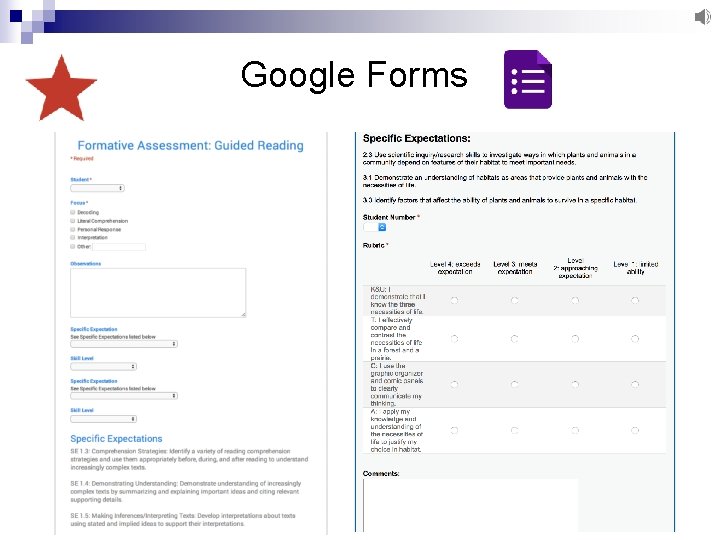Image resolution: width=720 pixels, height=540 pixels.
Task: Click the Rubric label
Action: point(376,245)
